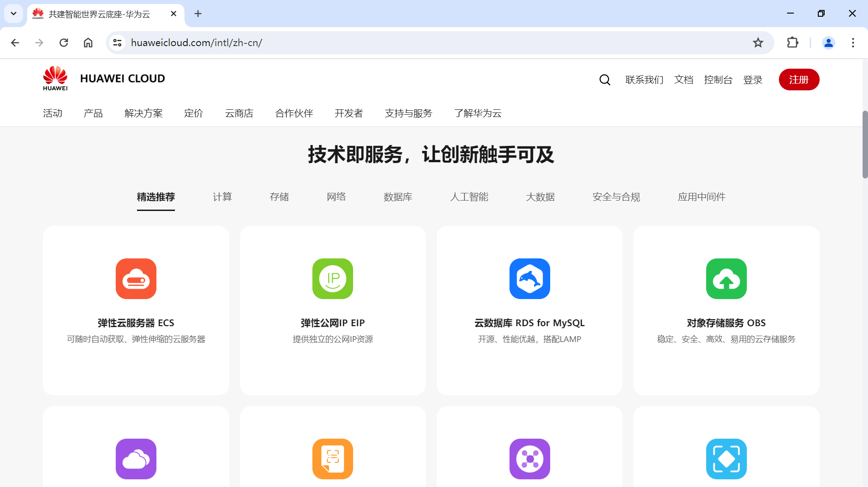Open the 产品 navigation menu
The height and width of the screenshot is (487, 868).
[93, 113]
